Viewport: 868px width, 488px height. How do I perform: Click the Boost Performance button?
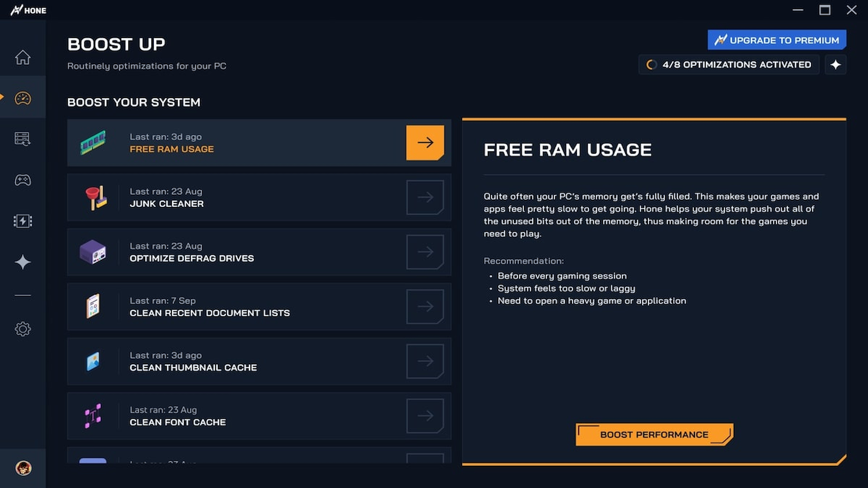tap(653, 435)
